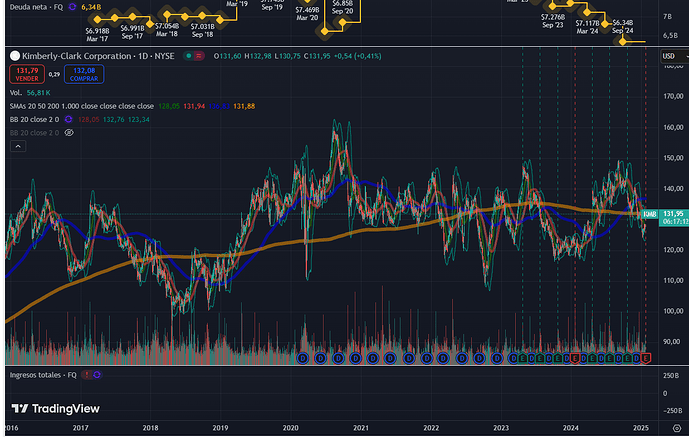
Task: Show the hidden BB 20 close indicator
Action: point(69,133)
